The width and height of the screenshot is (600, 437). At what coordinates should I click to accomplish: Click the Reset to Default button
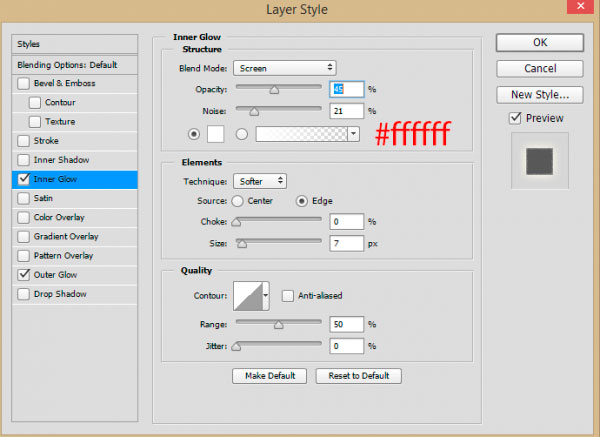coord(359,376)
